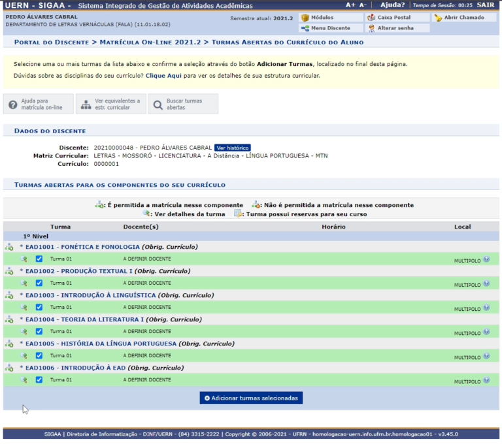The height and width of the screenshot is (448, 502).
Task: Open the Ajuda? link in header
Action: pos(392,5)
